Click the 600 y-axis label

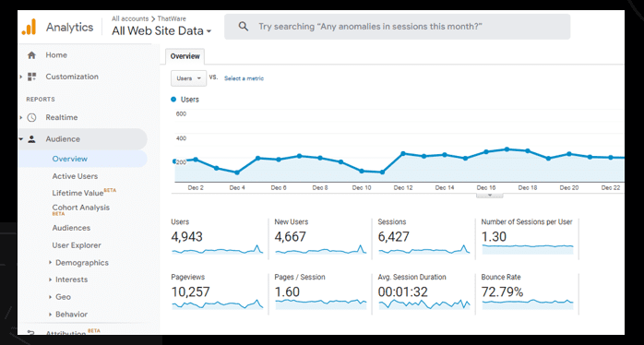[x=181, y=113]
